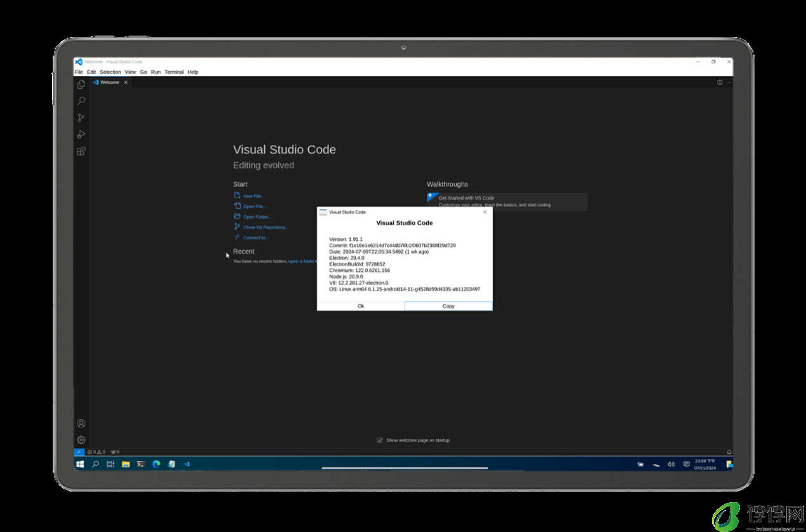
Task: Open Task View on the taskbar
Action: [111, 464]
